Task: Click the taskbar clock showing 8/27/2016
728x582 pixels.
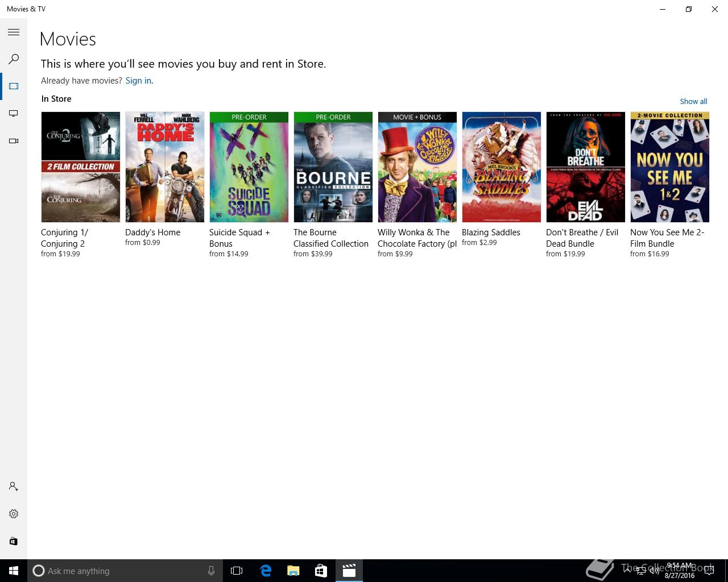Action: (x=680, y=571)
